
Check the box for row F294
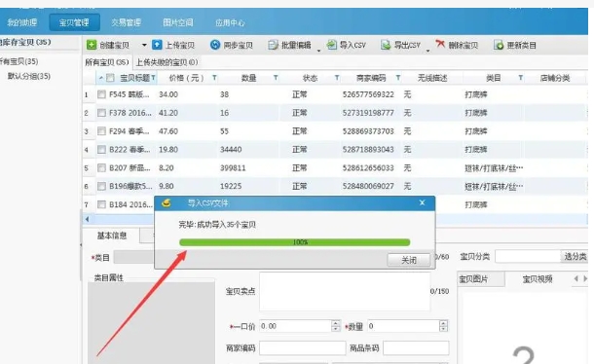point(101,131)
